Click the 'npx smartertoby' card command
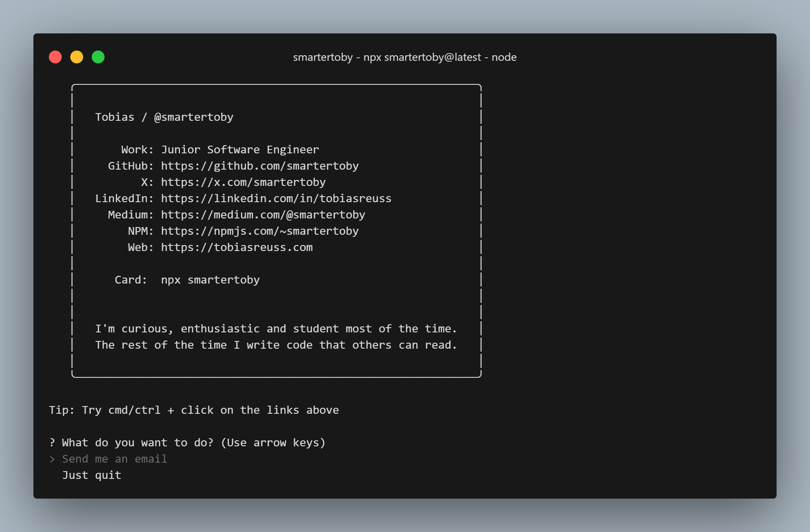 tap(210, 280)
